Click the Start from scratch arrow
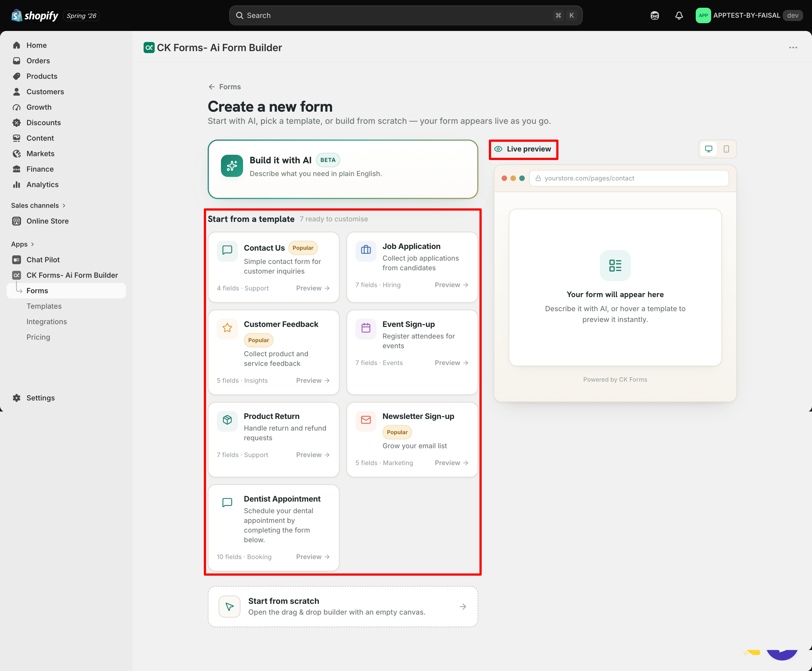 pos(463,607)
